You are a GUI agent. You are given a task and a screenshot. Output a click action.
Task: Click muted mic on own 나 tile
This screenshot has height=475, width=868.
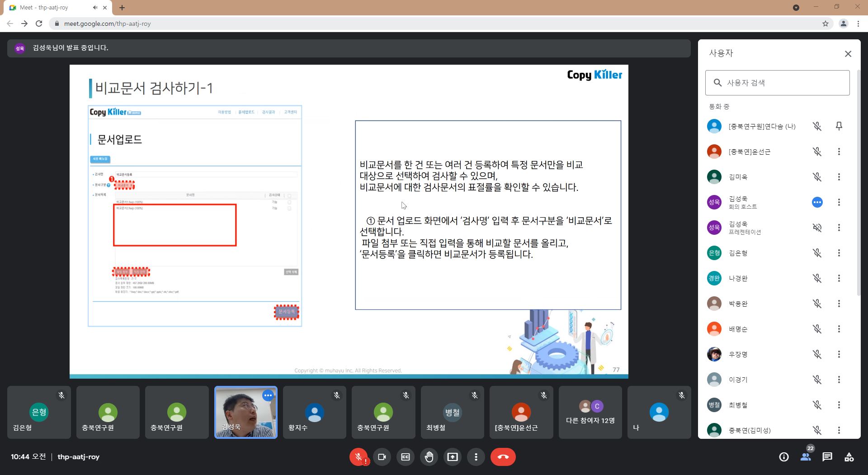(x=682, y=395)
